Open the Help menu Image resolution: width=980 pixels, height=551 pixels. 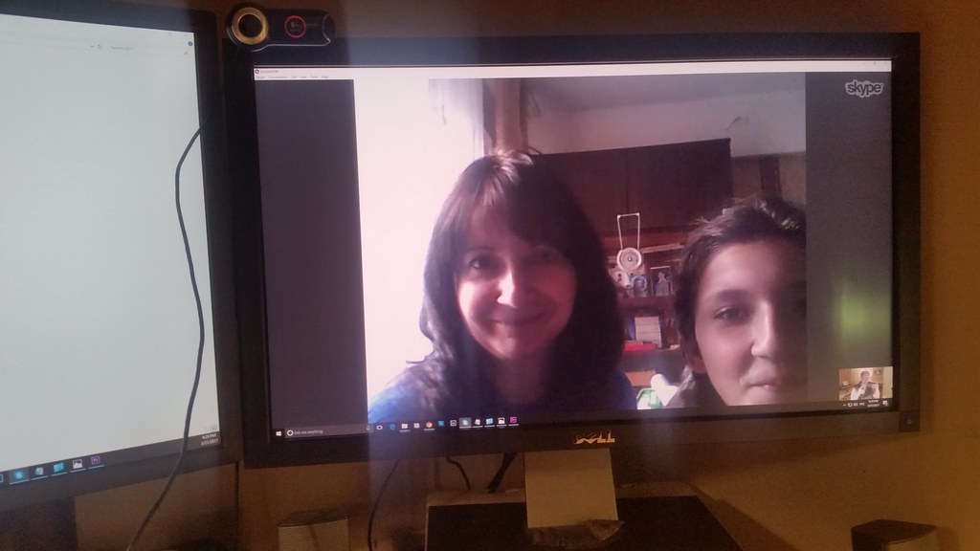coord(325,77)
